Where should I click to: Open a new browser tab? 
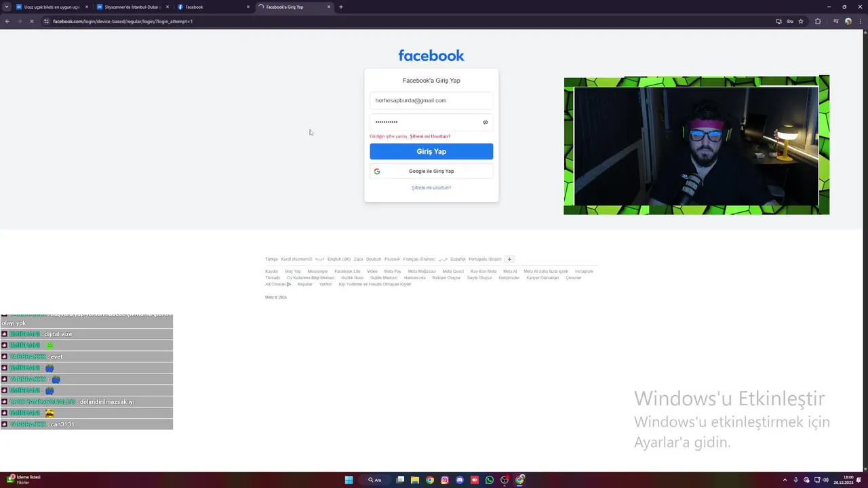340,7
